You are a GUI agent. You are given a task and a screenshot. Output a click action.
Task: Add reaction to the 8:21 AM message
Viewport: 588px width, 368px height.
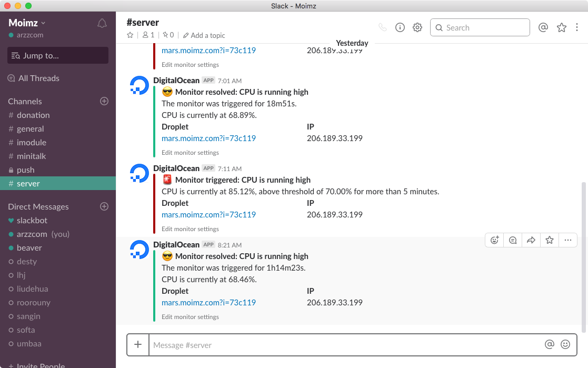click(494, 240)
